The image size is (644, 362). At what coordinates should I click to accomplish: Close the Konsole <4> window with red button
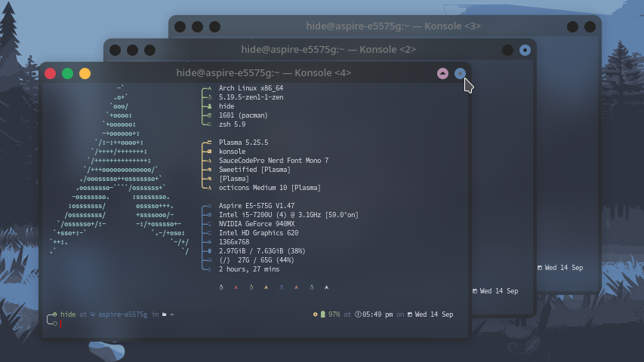pos(50,73)
